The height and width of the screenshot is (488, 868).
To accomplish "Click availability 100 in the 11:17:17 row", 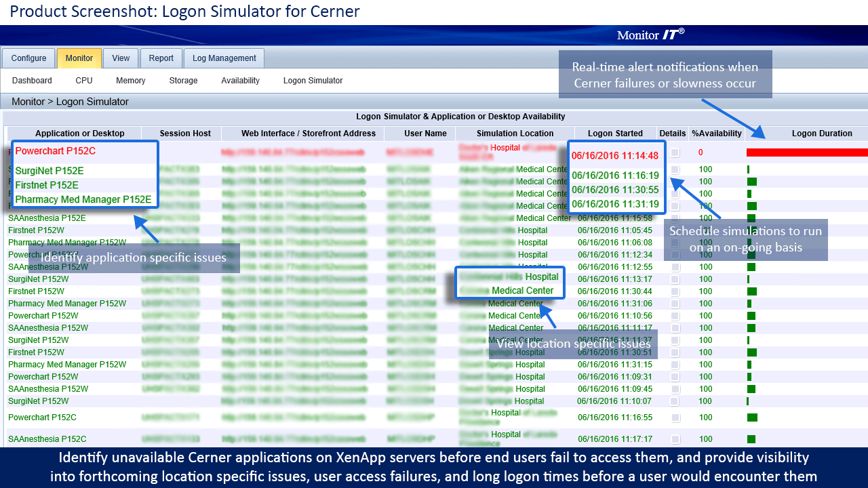I will tap(705, 439).
